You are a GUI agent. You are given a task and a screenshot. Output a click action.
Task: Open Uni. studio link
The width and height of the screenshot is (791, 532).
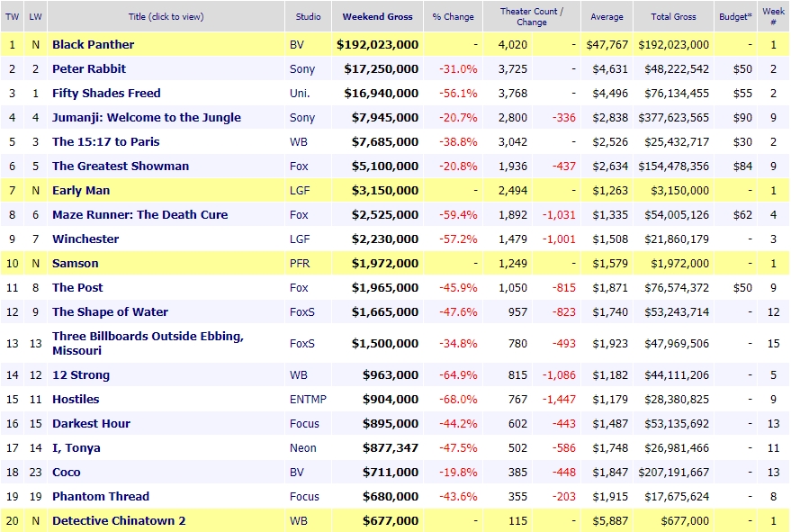(301, 93)
